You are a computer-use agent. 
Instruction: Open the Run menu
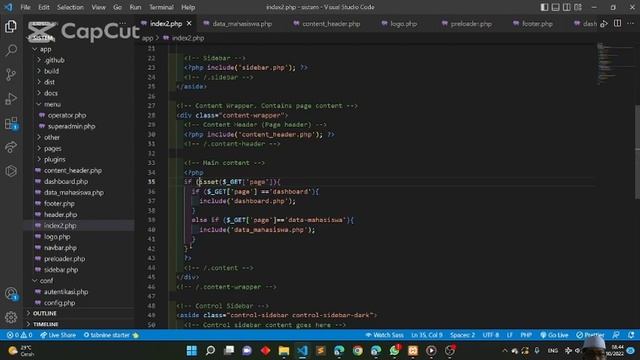click(x=135, y=7)
